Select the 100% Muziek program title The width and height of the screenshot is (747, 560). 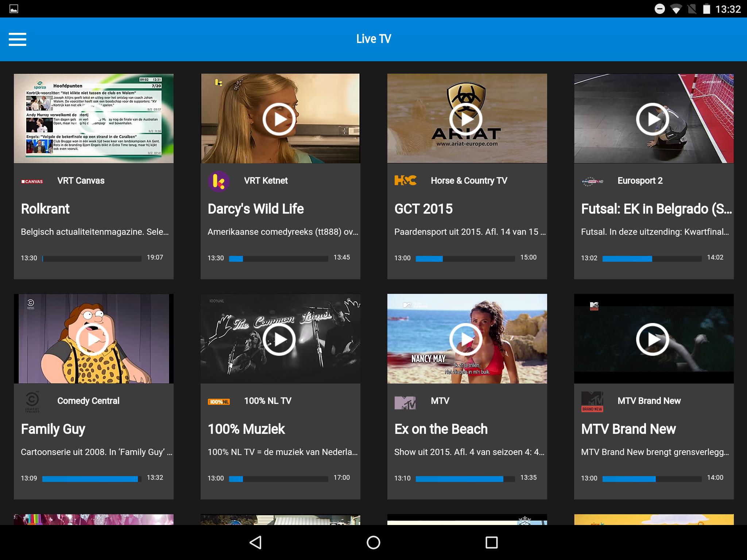246,429
